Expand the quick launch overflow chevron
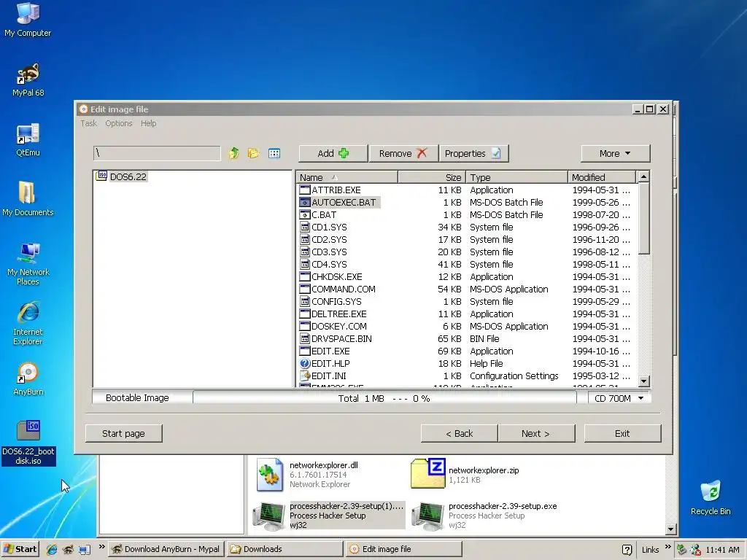 pos(101,547)
